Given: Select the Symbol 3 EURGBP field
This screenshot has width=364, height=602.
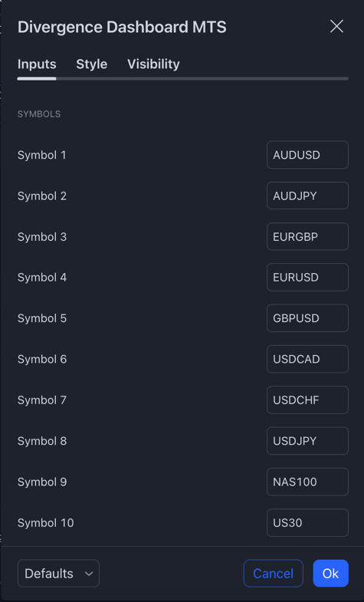Looking at the screenshot, I should [307, 236].
